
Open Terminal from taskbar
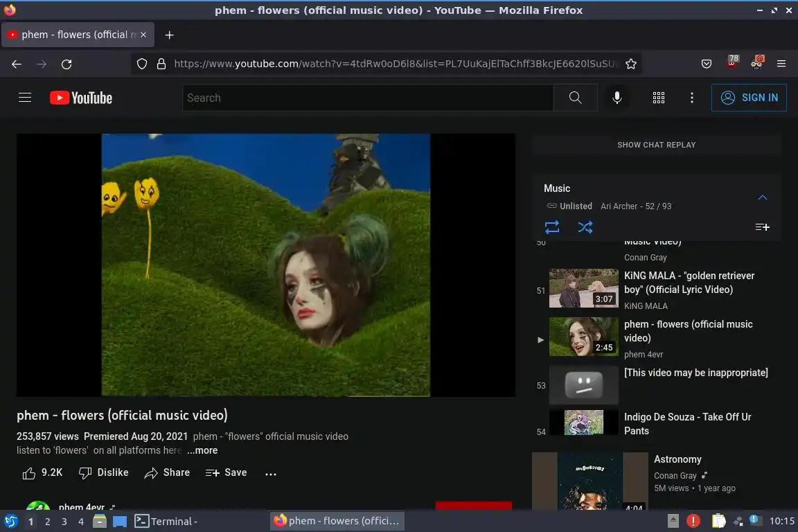(x=166, y=522)
